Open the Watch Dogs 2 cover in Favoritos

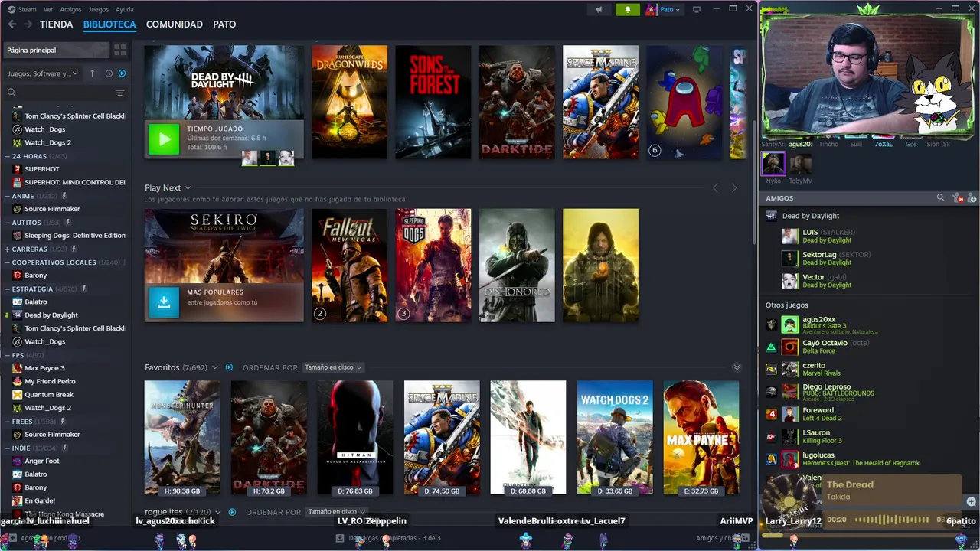point(615,437)
